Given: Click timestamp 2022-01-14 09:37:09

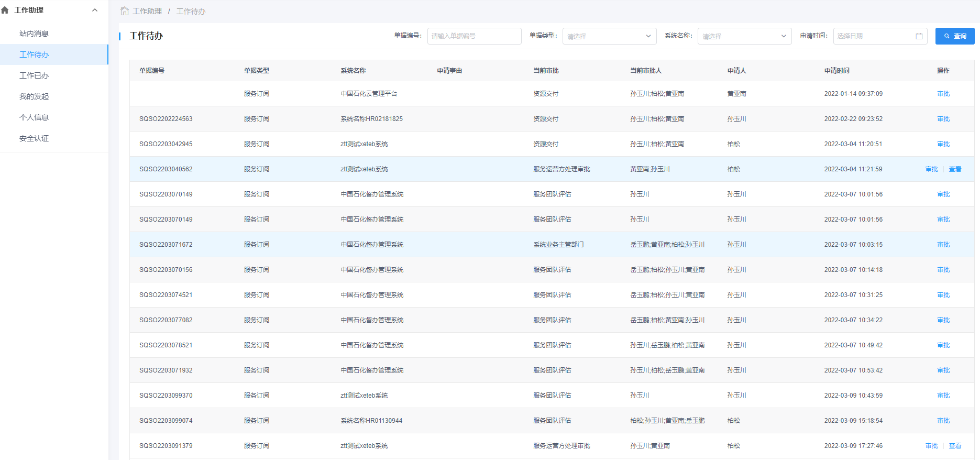Looking at the screenshot, I should (x=853, y=94).
